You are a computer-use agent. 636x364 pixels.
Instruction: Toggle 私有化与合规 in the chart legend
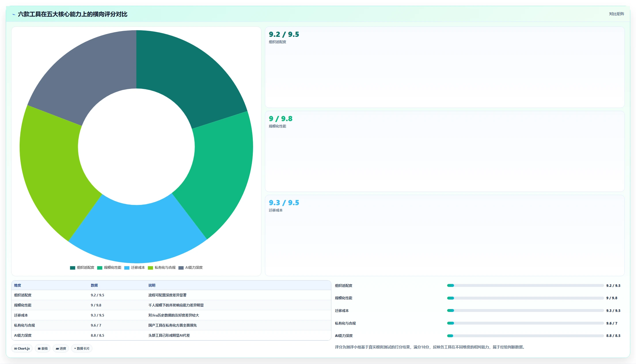(x=162, y=268)
